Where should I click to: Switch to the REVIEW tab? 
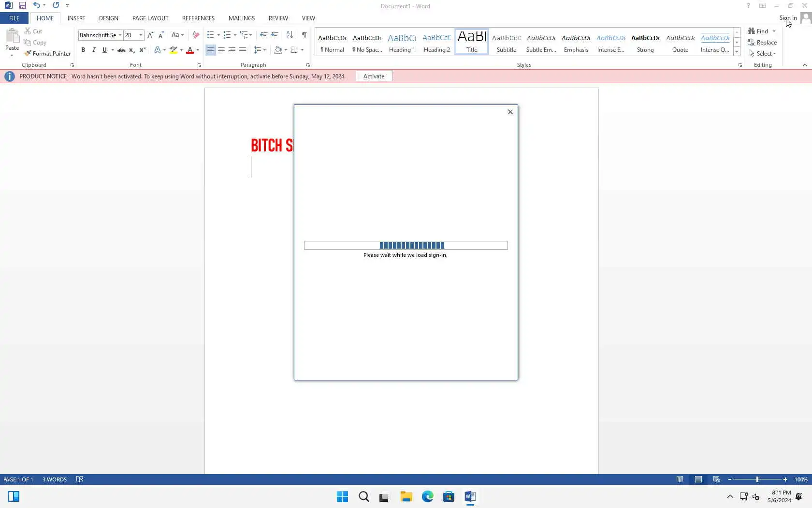278,18
